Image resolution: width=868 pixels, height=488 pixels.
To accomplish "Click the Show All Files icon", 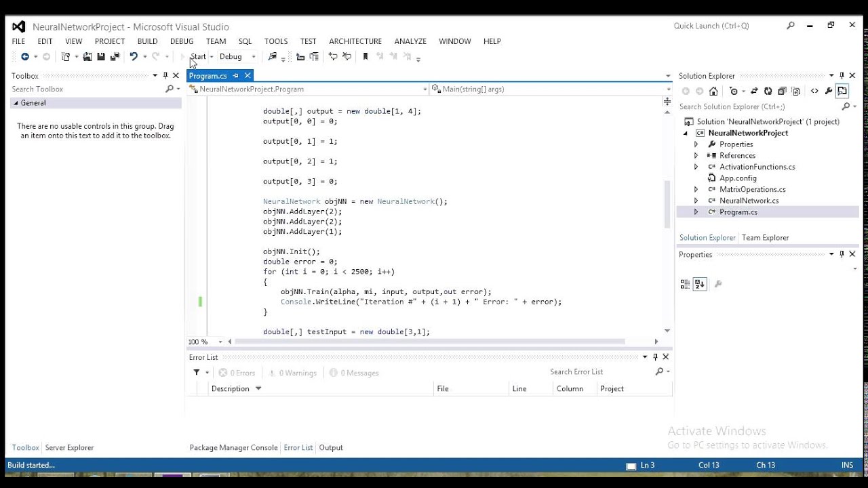I will click(796, 91).
